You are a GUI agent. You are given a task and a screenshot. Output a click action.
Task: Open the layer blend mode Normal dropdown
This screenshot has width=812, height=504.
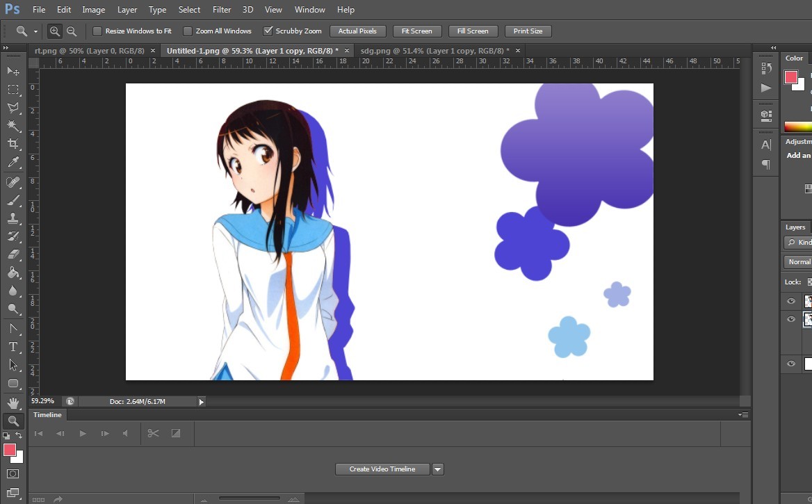(799, 262)
